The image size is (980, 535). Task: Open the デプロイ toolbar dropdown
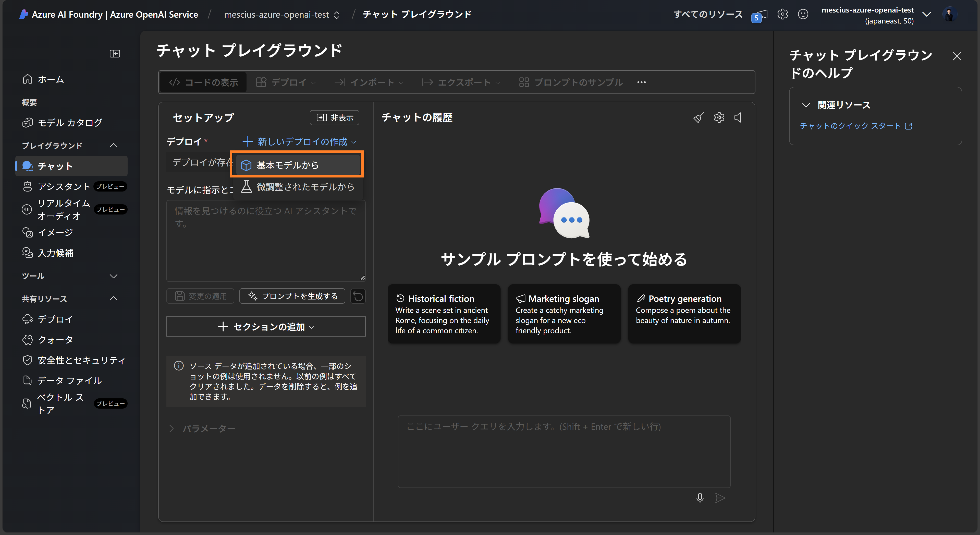pos(286,82)
